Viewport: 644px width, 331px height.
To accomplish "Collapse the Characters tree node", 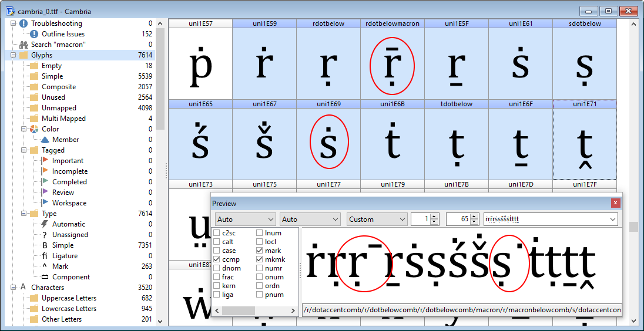I will coord(13,288).
